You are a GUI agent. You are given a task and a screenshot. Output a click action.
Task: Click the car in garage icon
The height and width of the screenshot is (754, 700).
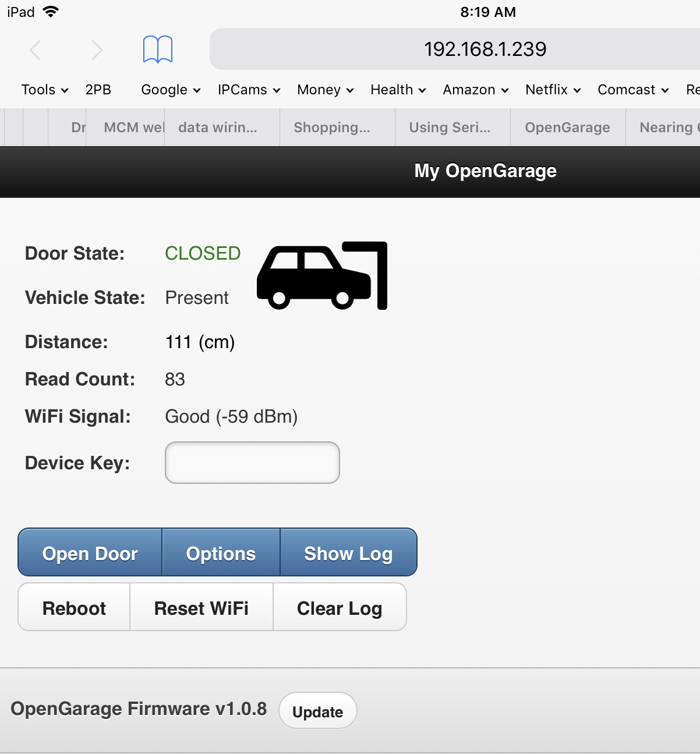pyautogui.click(x=322, y=275)
